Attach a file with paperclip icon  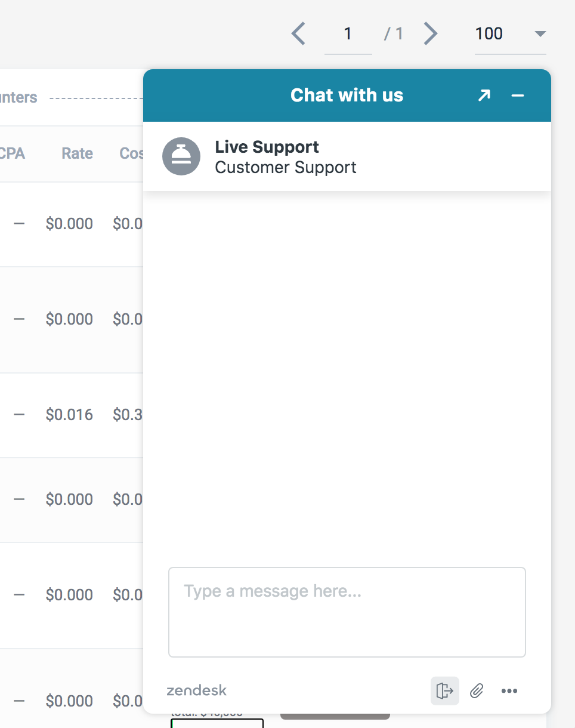point(477,691)
